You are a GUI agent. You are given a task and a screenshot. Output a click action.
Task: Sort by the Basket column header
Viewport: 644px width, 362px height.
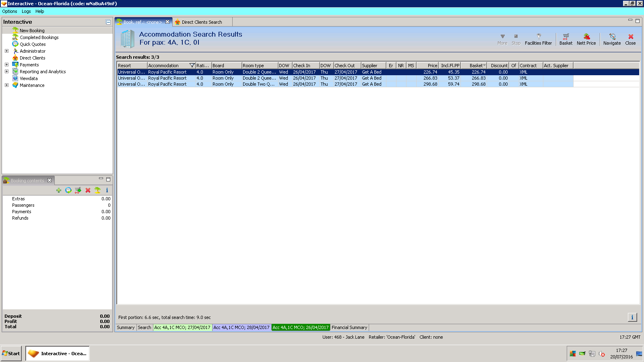click(474, 66)
